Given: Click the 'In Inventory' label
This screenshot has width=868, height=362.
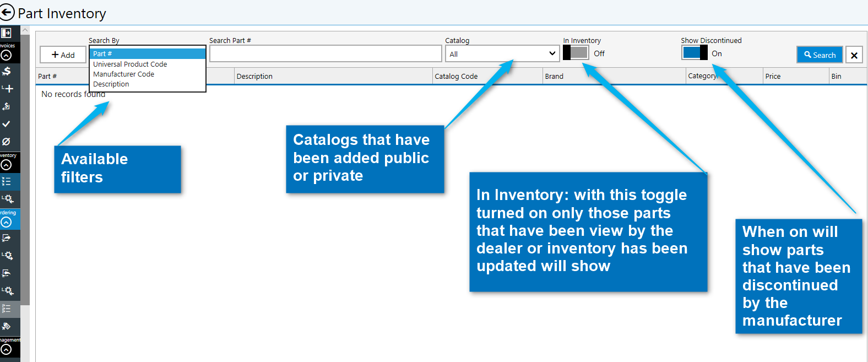Looking at the screenshot, I should 582,40.
